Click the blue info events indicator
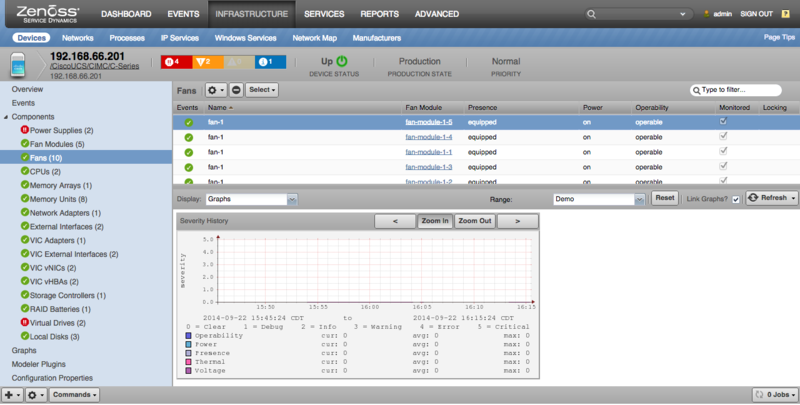Viewport: 800px width, 405px height. point(270,62)
